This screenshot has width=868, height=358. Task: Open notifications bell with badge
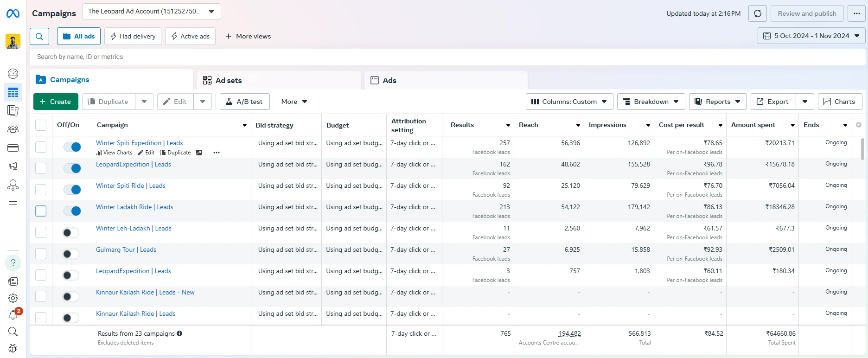tap(13, 315)
